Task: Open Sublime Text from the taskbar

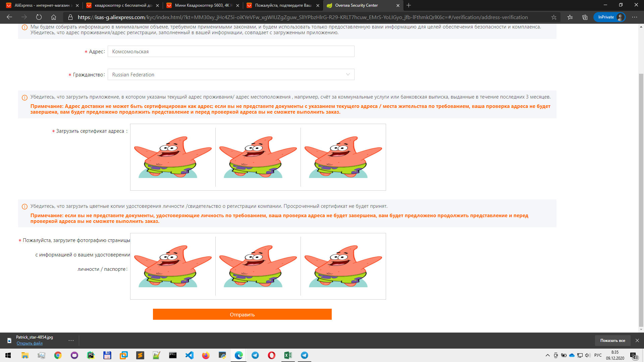Action: click(140, 355)
